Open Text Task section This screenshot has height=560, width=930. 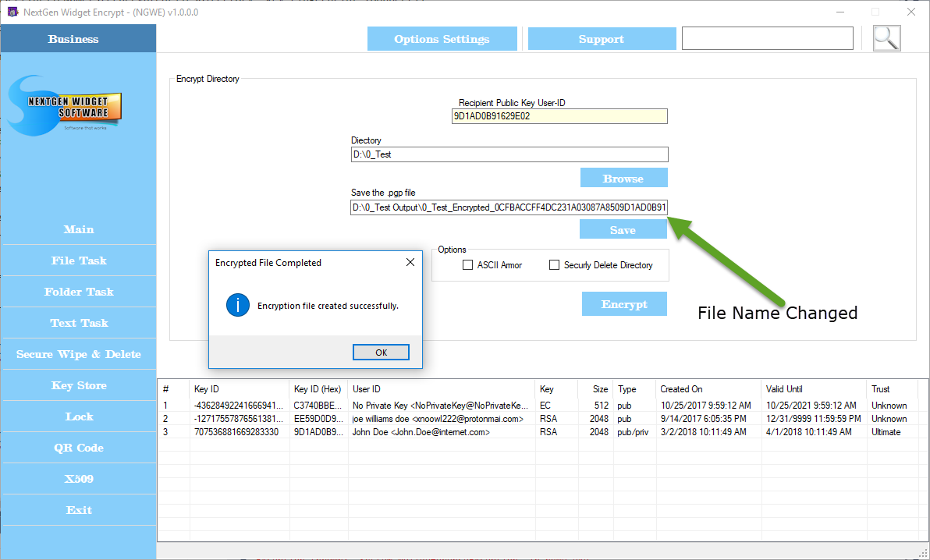point(79,323)
